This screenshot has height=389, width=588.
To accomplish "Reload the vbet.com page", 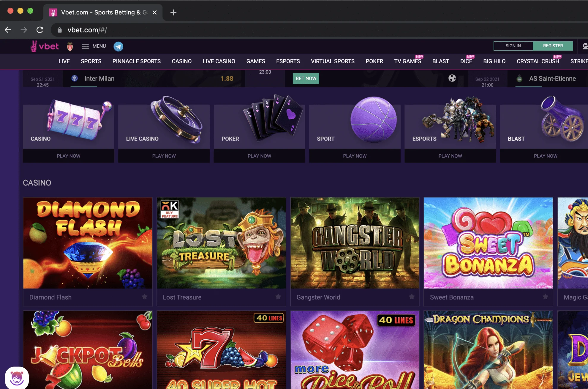I will (x=40, y=30).
